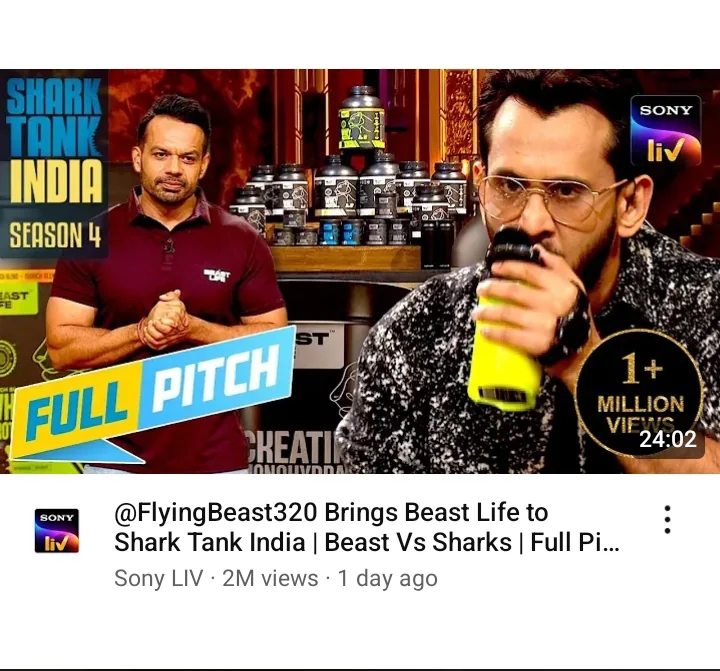Click the 24:02 duration badge

coord(668,439)
